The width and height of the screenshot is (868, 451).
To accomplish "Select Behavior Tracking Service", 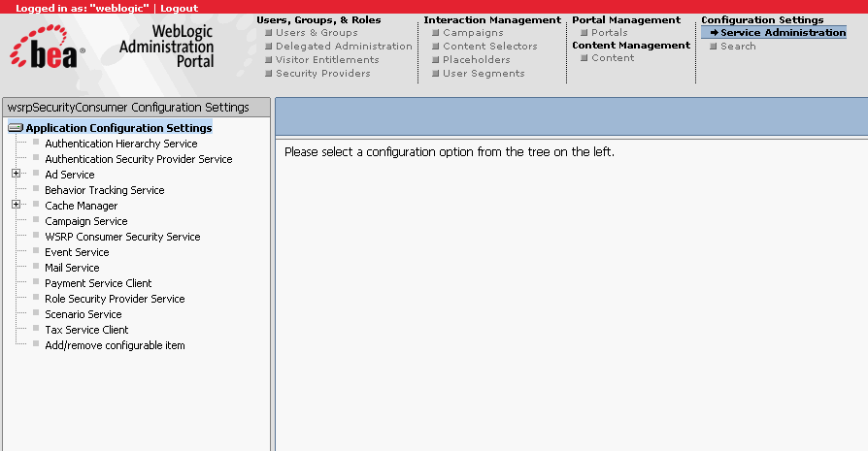I will pyautogui.click(x=105, y=190).
